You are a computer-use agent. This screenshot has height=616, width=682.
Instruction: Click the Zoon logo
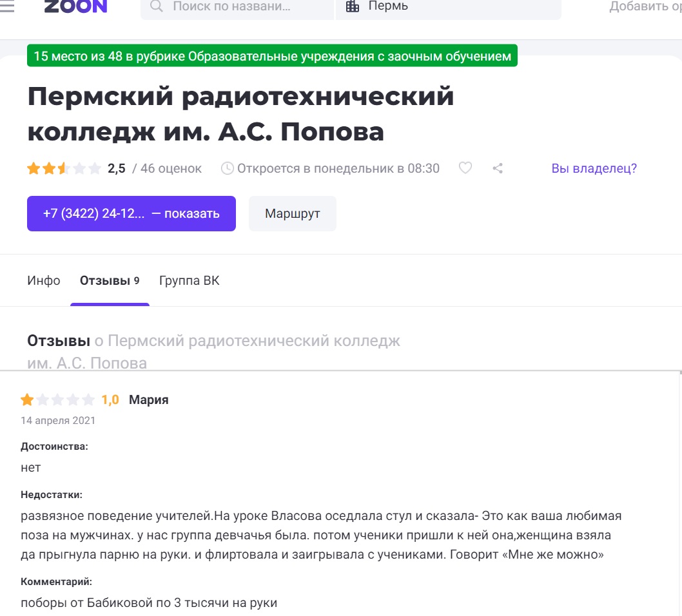[75, 6]
